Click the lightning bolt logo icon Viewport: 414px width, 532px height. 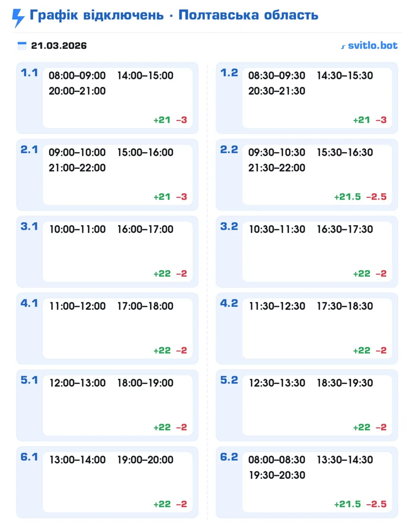tap(18, 17)
